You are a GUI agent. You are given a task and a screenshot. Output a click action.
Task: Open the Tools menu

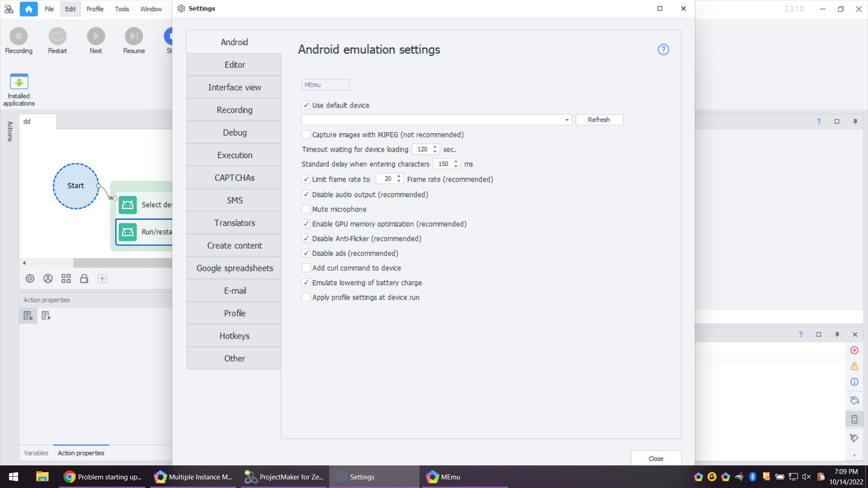coord(122,9)
